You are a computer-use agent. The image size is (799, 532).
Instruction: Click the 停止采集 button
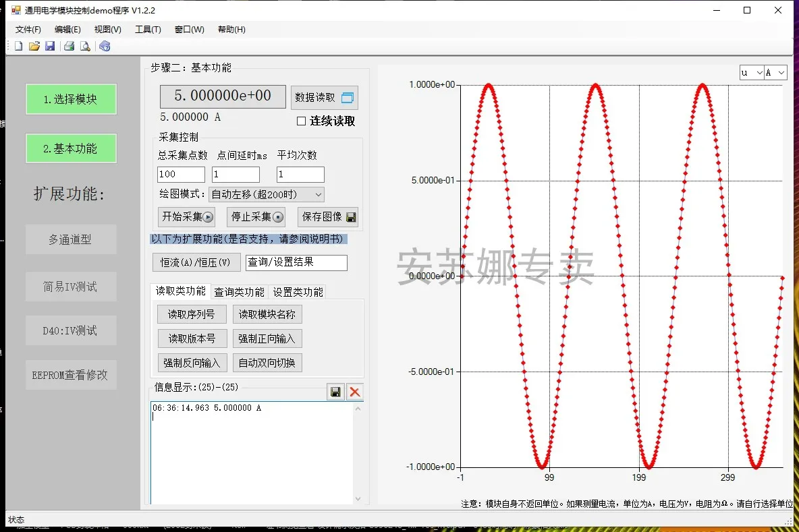[x=256, y=217]
